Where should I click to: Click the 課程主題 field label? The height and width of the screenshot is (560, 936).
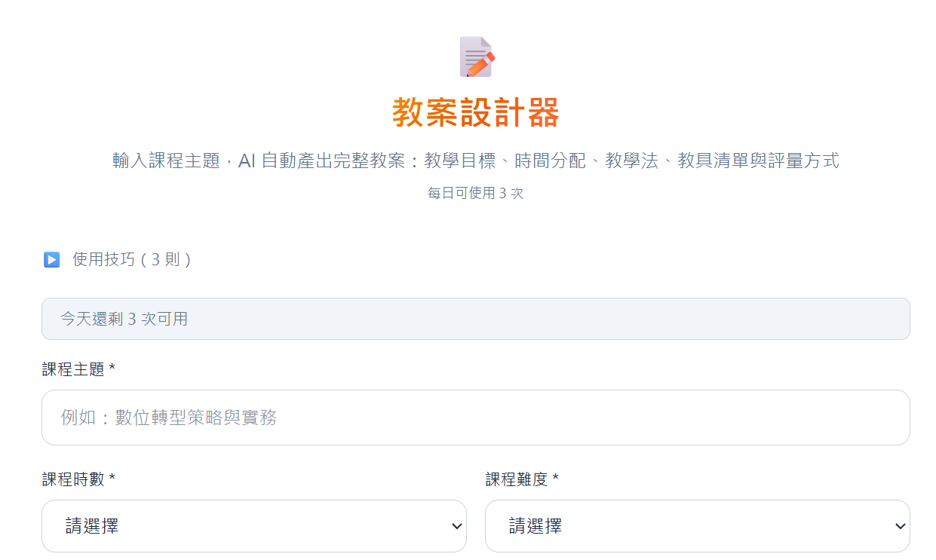click(74, 369)
